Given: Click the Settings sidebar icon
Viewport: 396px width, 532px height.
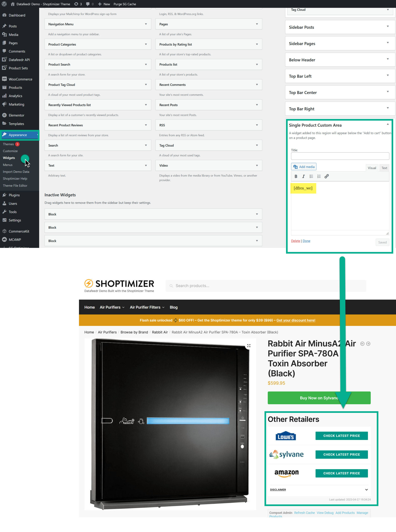Looking at the screenshot, I should pos(4,220).
